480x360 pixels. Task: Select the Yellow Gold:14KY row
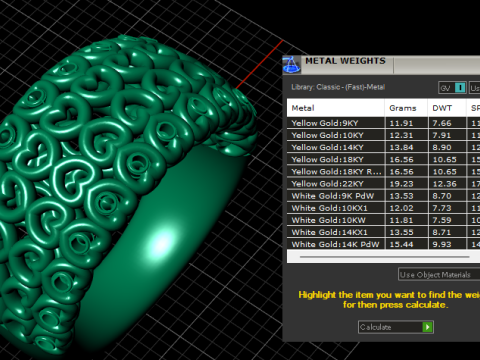click(x=383, y=147)
